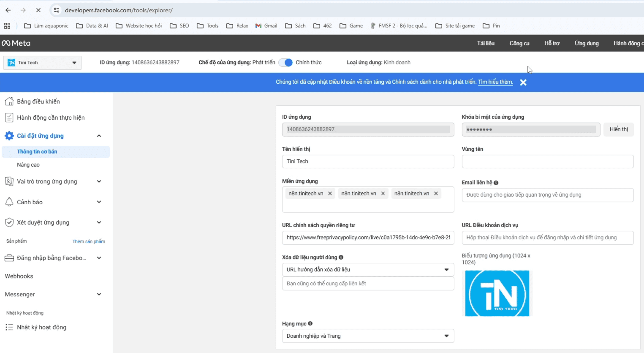Open Doanh nghiệp và Trang category dropdown
644x353 pixels.
tap(368, 336)
